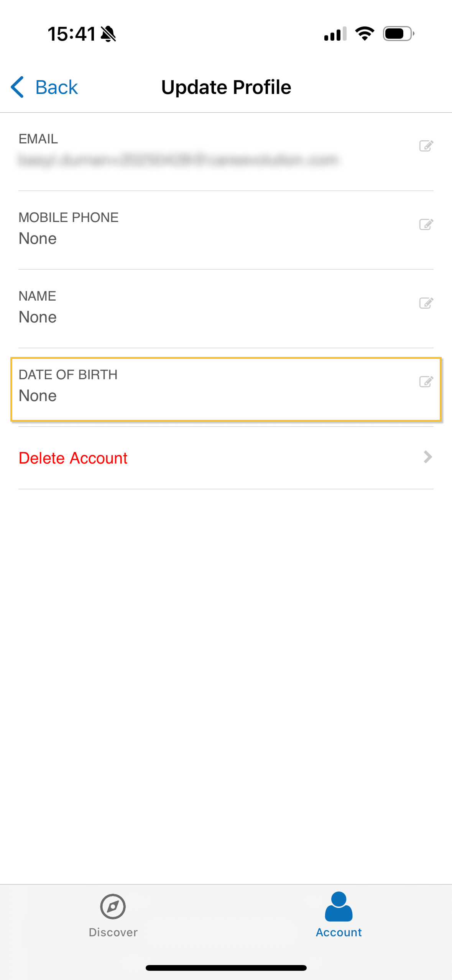
Task: Tap the Mobile Phone None value
Action: coord(38,239)
